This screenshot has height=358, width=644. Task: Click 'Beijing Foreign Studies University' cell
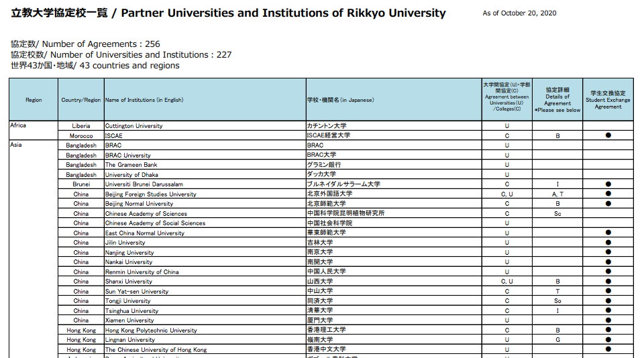tap(205, 194)
